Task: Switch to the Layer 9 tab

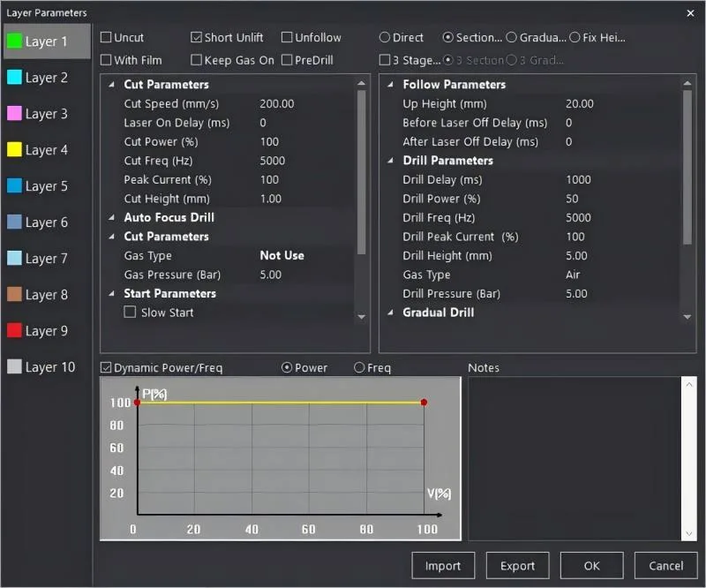Action: click(47, 331)
